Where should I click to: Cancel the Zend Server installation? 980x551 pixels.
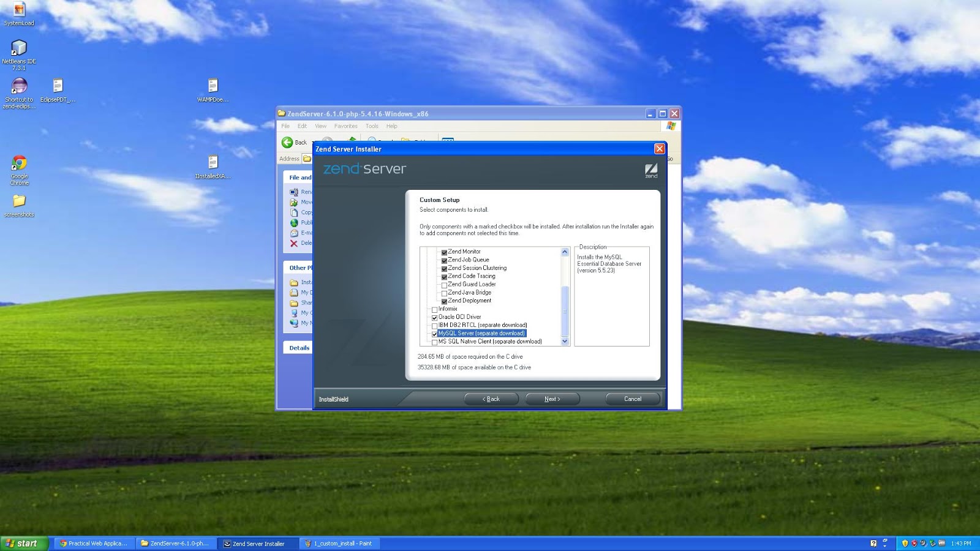[633, 399]
